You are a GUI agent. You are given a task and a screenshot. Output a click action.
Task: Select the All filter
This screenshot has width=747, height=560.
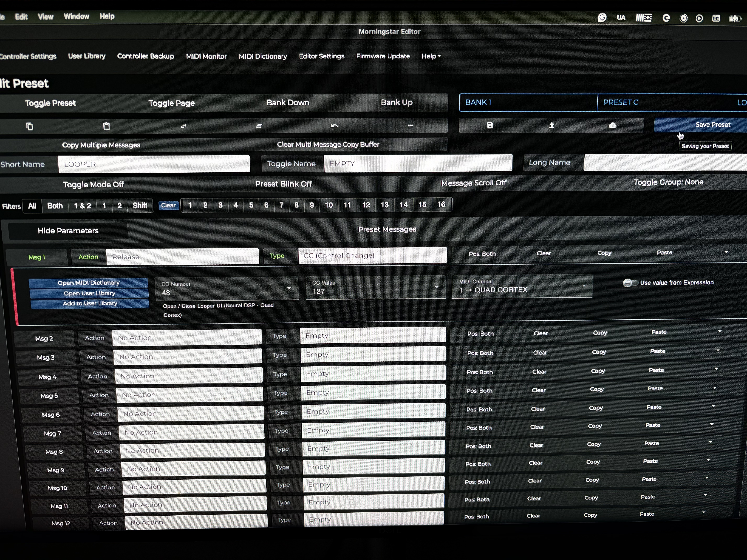point(32,206)
